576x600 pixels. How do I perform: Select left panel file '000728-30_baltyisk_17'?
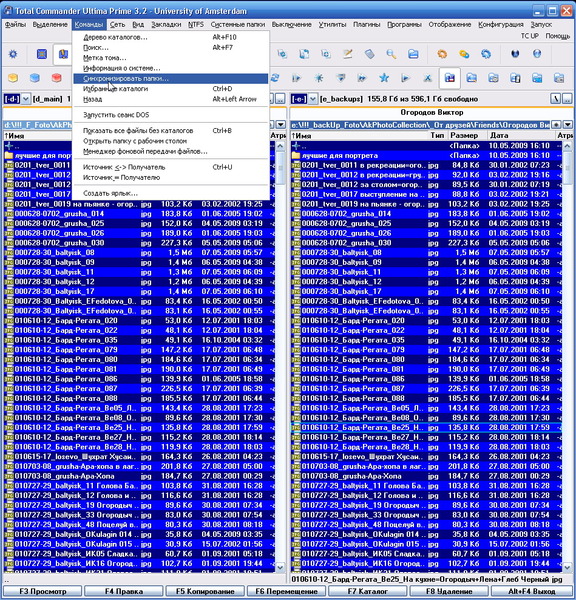tap(139, 292)
